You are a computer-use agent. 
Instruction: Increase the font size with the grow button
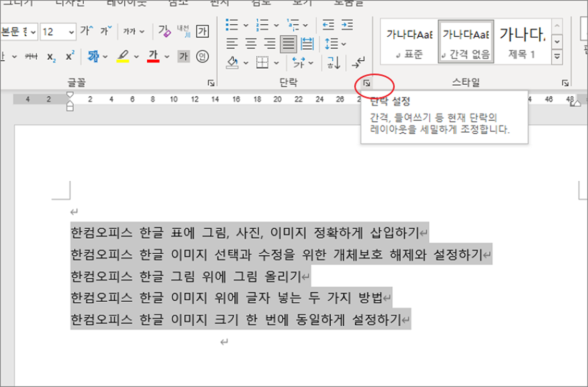tap(87, 32)
